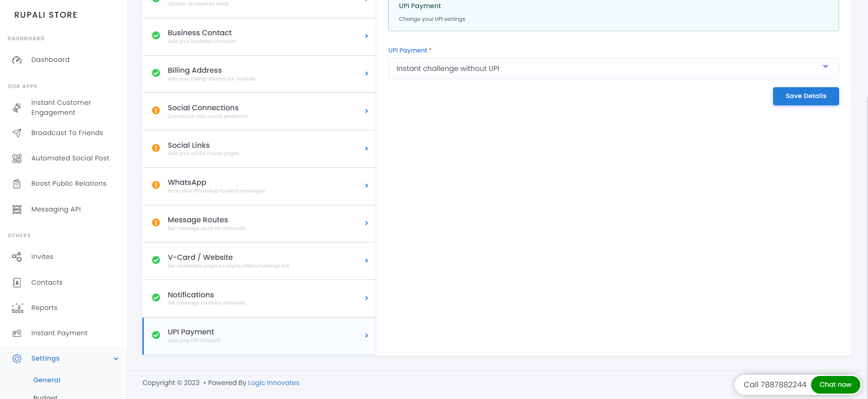Click 'Set message route for channels' under Message Routes
The width and height of the screenshot is (868, 399).
click(x=206, y=228)
